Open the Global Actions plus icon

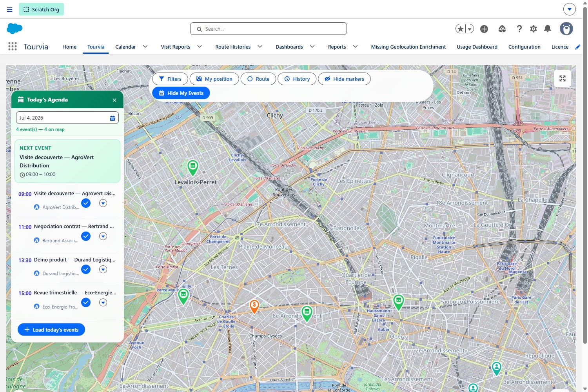(484, 29)
